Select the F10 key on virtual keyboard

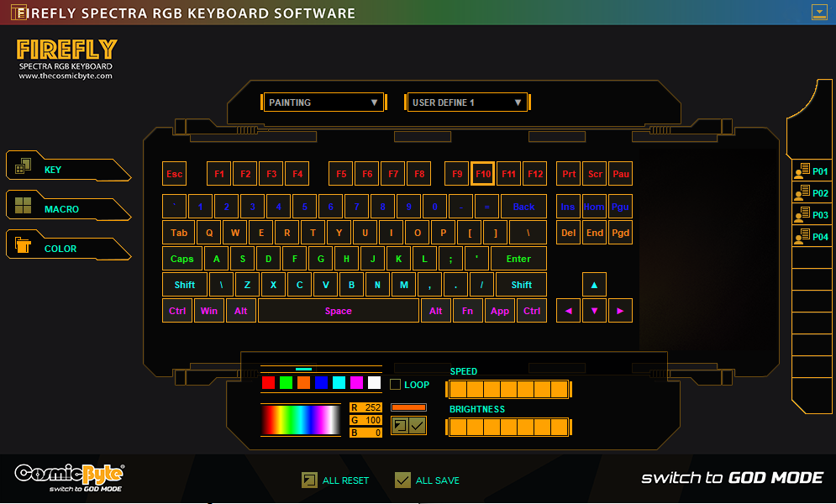[x=482, y=174]
